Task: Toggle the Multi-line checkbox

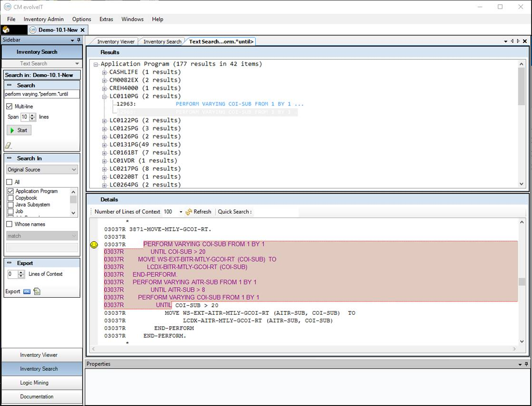Action: pyautogui.click(x=9, y=106)
